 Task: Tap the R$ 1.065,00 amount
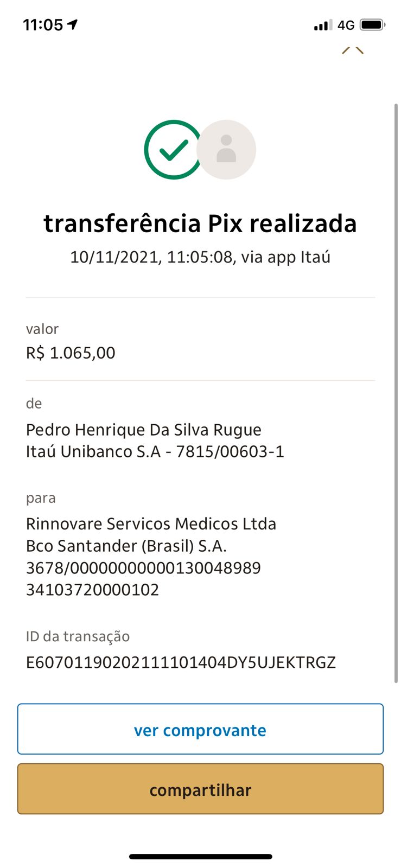tap(71, 353)
